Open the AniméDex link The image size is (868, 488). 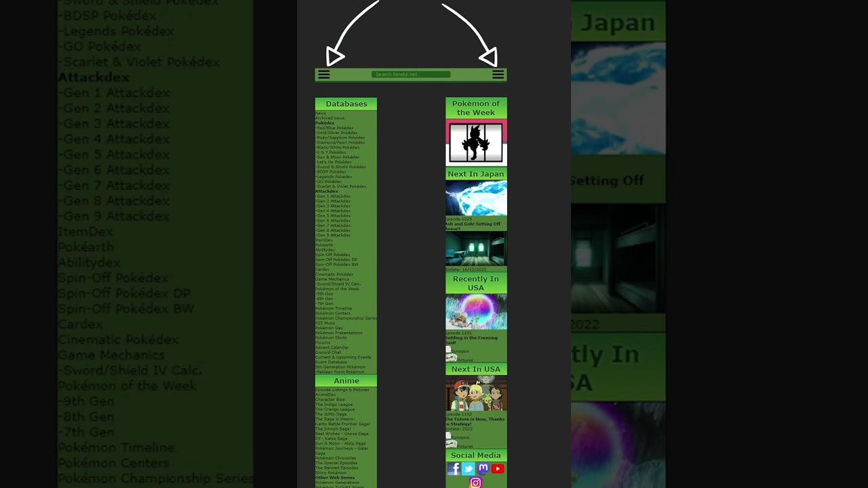click(325, 394)
